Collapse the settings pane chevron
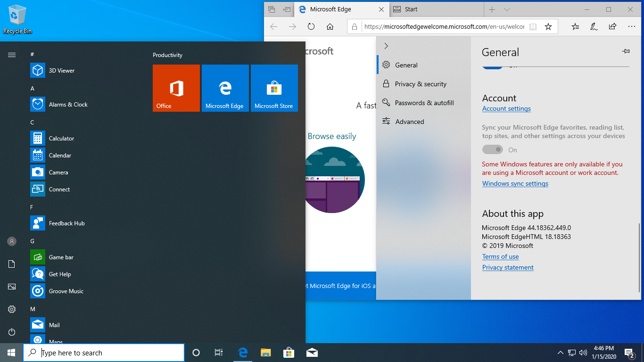644x362 pixels. [386, 46]
